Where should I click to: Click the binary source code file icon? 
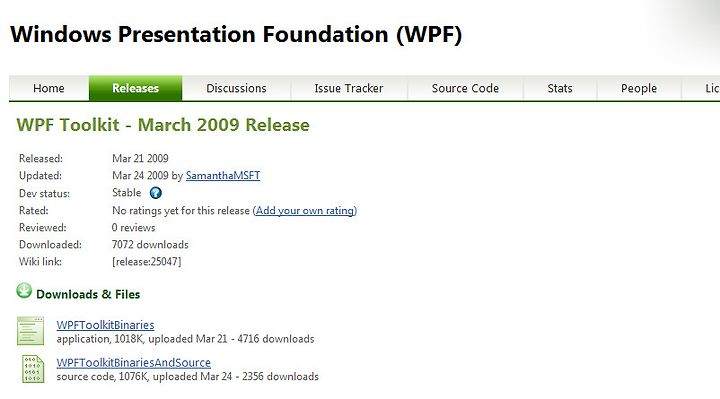(33, 369)
